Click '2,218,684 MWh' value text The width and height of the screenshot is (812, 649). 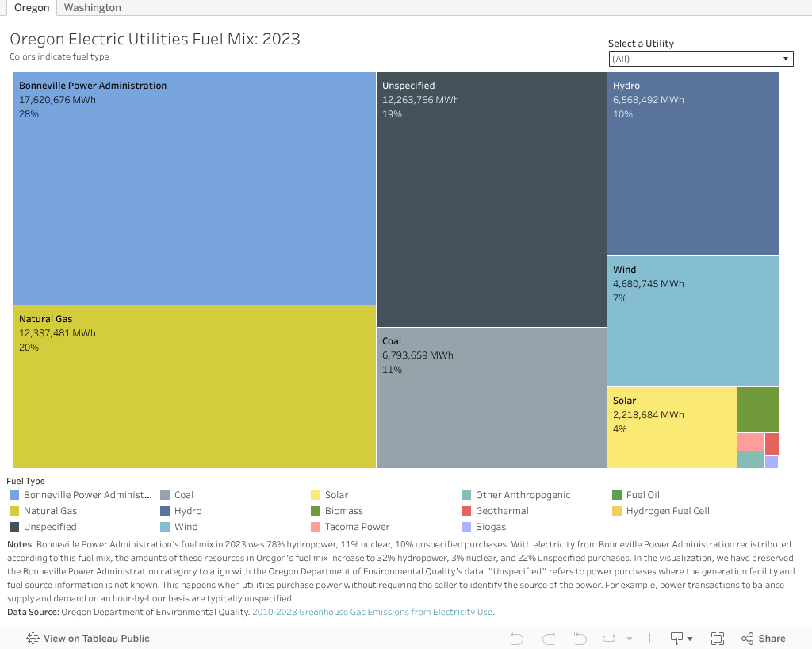(x=649, y=415)
